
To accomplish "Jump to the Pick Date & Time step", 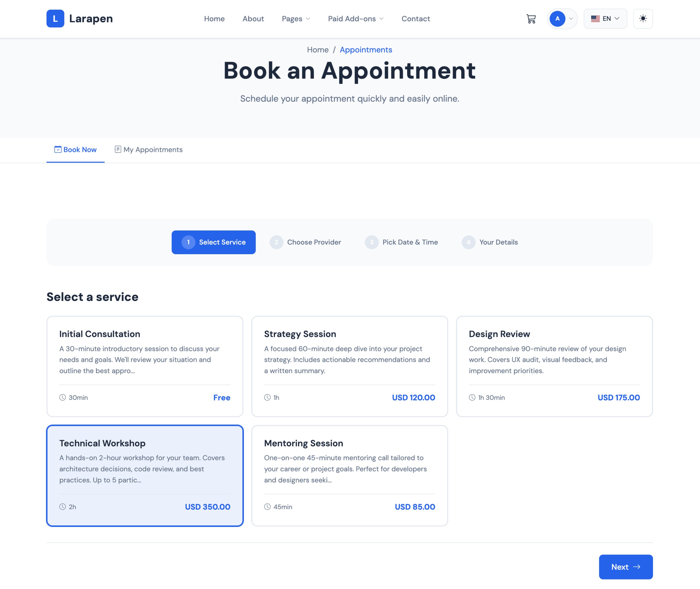I will [401, 242].
